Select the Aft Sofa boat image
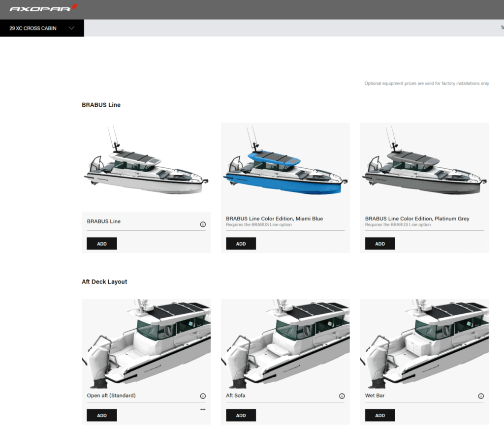Screen dimensions: 504x432 285,344
